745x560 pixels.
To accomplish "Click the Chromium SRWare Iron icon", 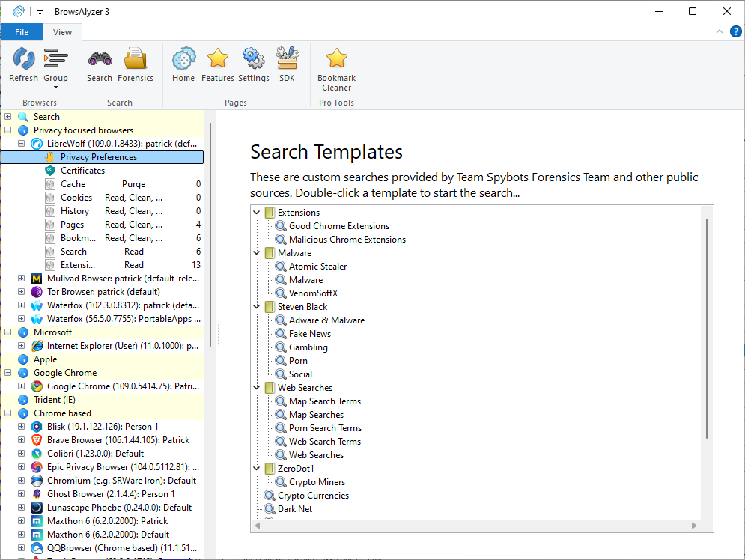I will [x=37, y=480].
